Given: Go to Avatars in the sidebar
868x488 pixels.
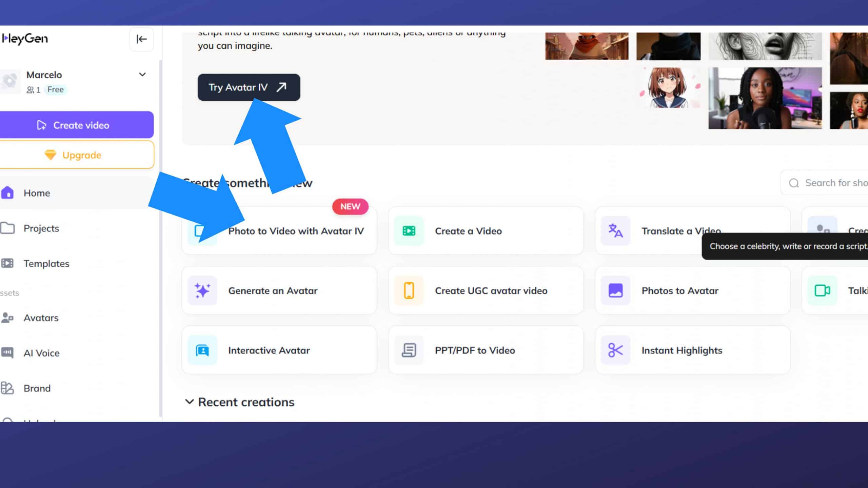Looking at the screenshot, I should click(41, 318).
